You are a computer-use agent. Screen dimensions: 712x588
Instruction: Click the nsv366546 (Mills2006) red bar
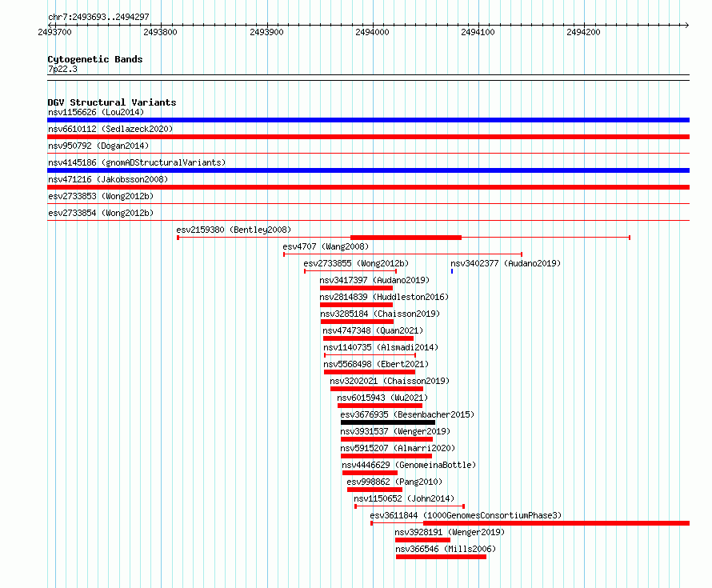pyautogui.click(x=441, y=557)
